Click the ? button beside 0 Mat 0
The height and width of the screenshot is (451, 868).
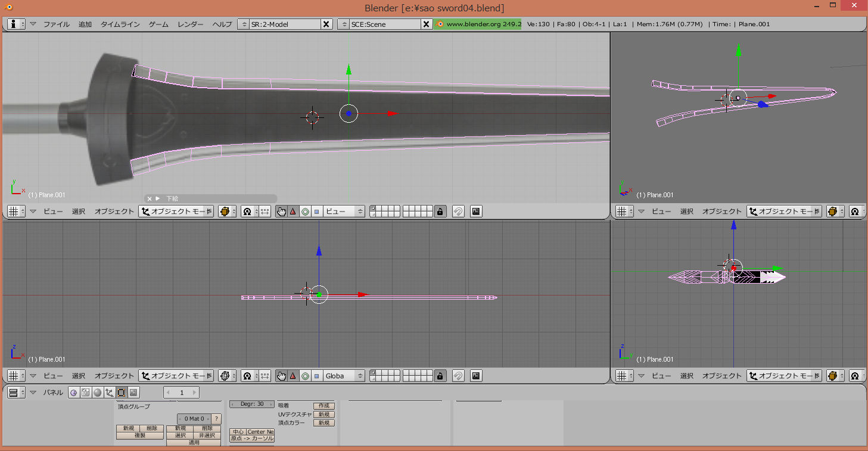pos(217,419)
